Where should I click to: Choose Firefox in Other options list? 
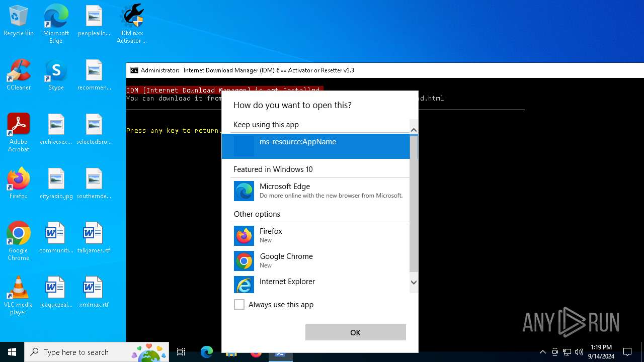coord(316,235)
